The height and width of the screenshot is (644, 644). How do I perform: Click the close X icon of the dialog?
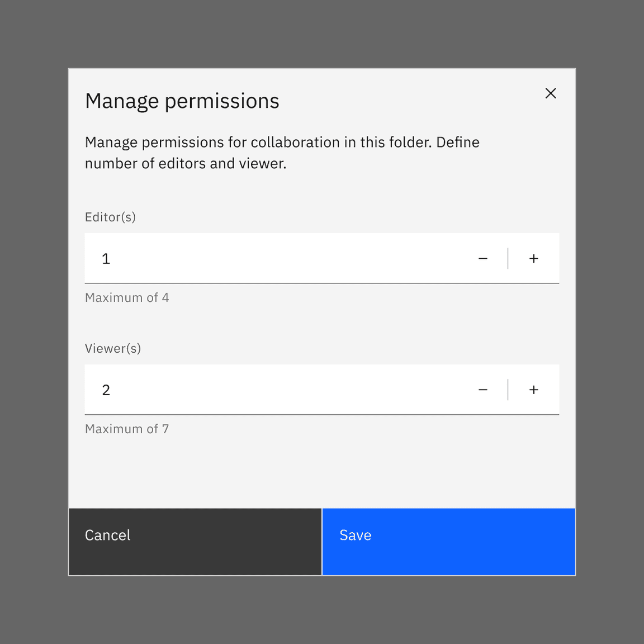pos(551,93)
